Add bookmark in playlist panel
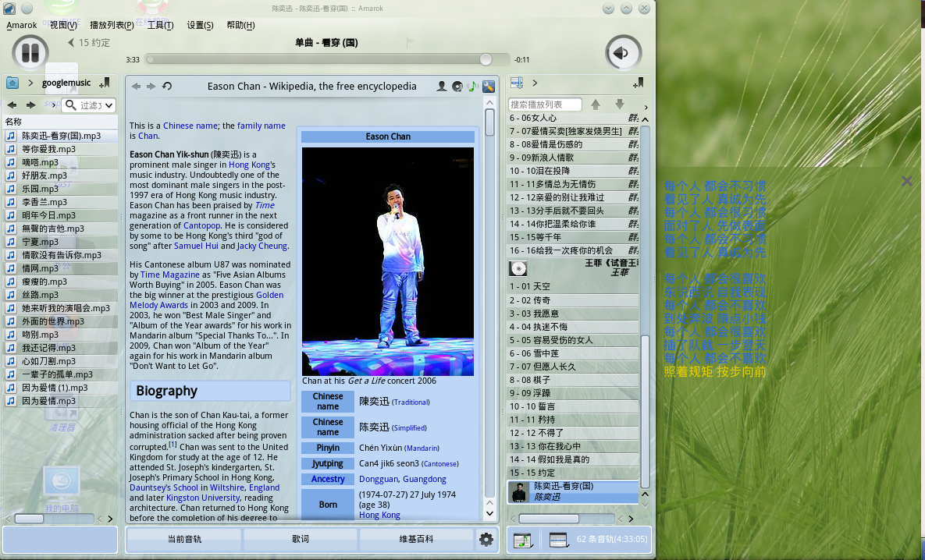Viewport: 925px width, 560px height. pyautogui.click(x=638, y=83)
